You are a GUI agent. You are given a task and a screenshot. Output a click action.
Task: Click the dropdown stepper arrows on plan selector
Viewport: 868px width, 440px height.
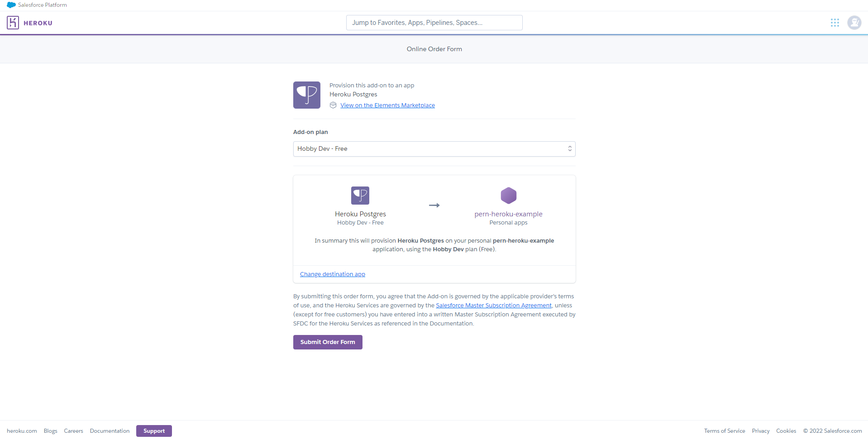[569, 148]
